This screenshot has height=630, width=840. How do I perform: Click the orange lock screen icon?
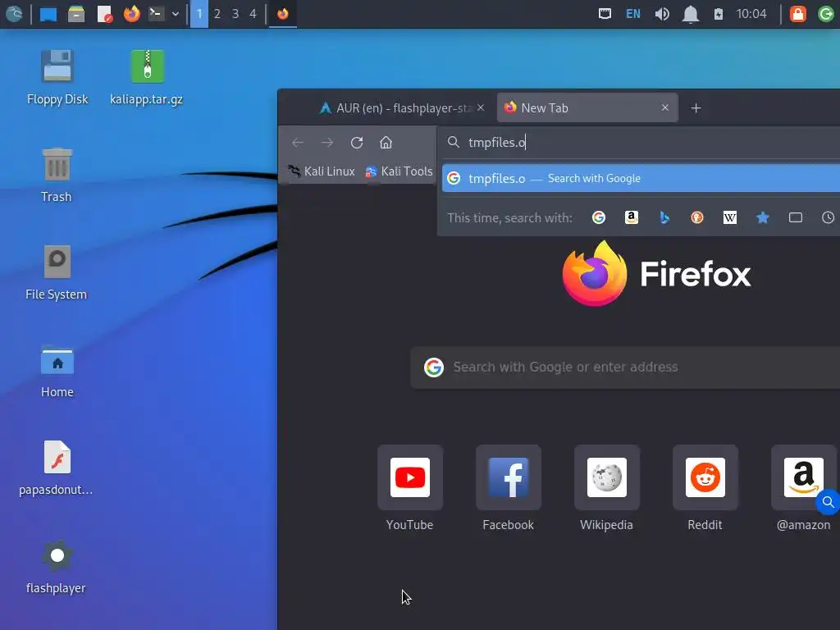point(797,14)
